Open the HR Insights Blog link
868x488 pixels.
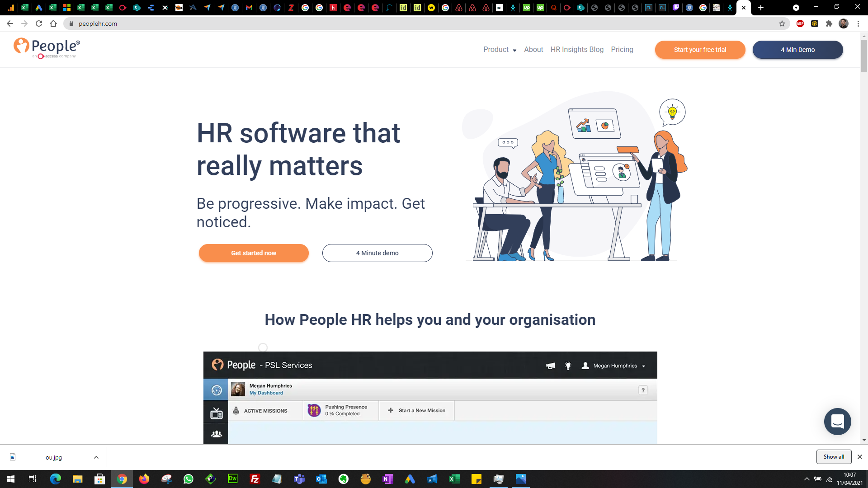(577, 50)
